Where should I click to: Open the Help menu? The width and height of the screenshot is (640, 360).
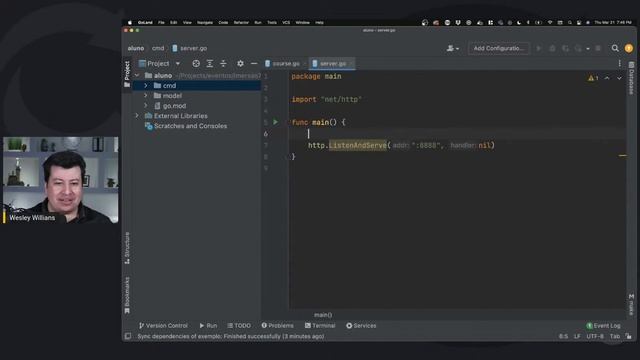(319, 23)
